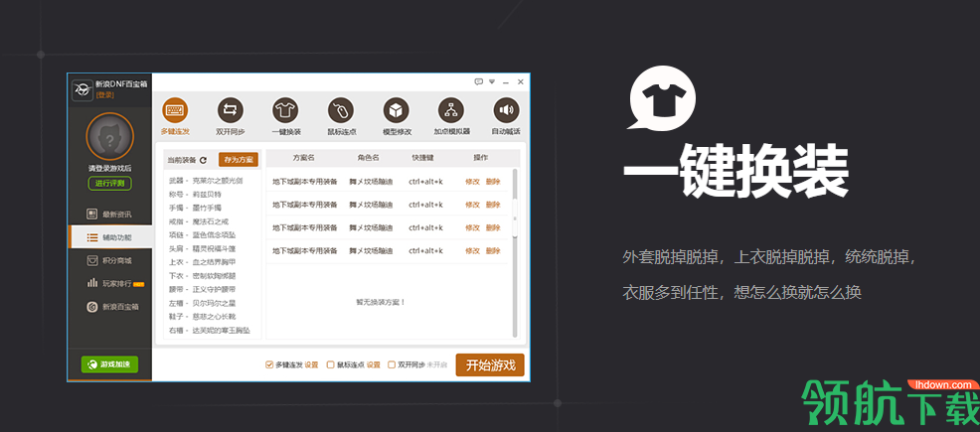Select 腰带 - 正义守护腰带 equipment row

click(203, 290)
